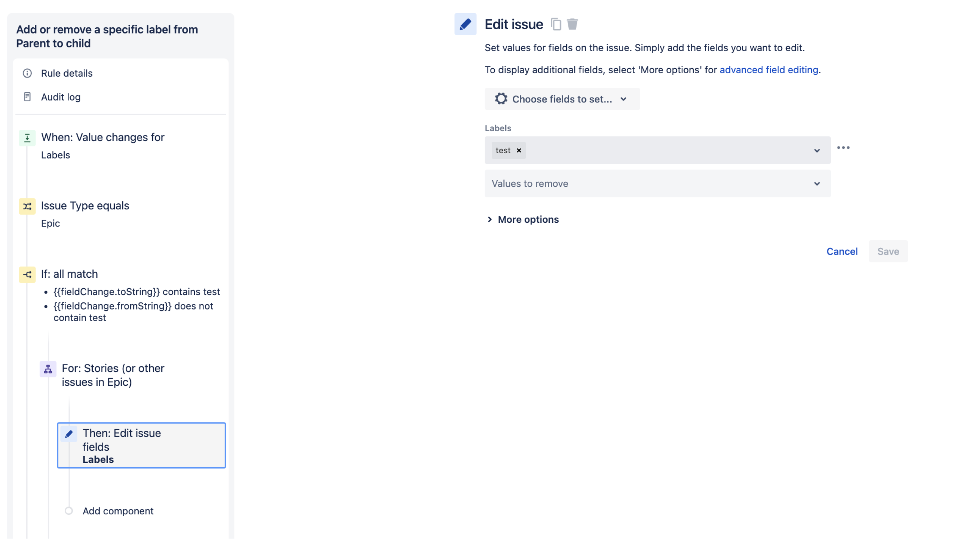Click the rule title Add or remove a specific label

pos(107,36)
